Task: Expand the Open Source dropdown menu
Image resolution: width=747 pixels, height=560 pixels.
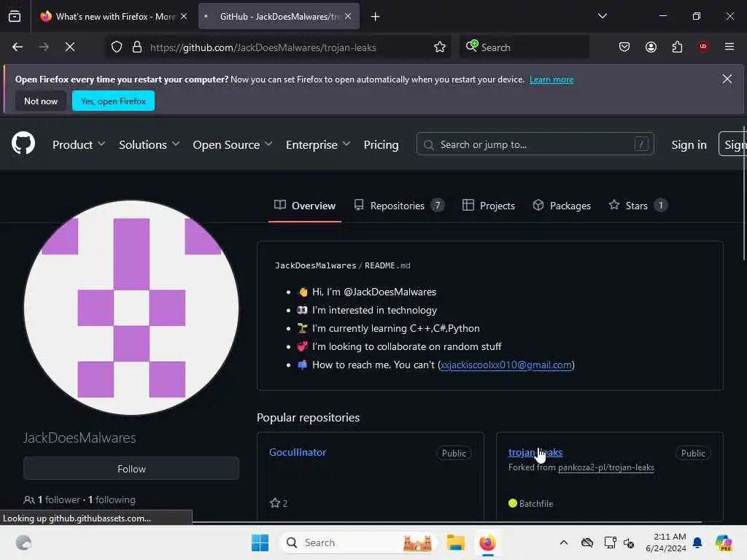Action: pyautogui.click(x=233, y=145)
